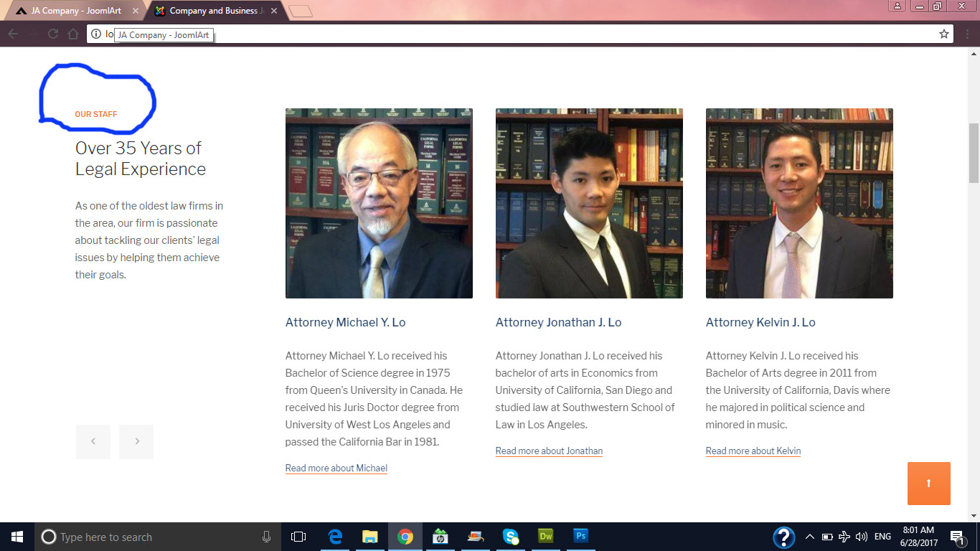Open the Read more about Michael link

tap(336, 468)
